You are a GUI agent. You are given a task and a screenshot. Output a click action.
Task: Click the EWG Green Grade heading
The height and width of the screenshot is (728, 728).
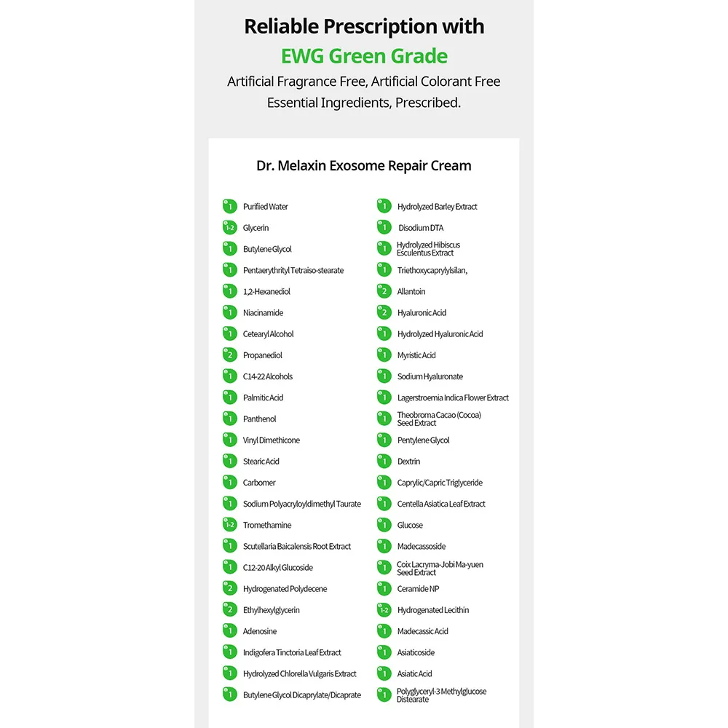[364, 56]
